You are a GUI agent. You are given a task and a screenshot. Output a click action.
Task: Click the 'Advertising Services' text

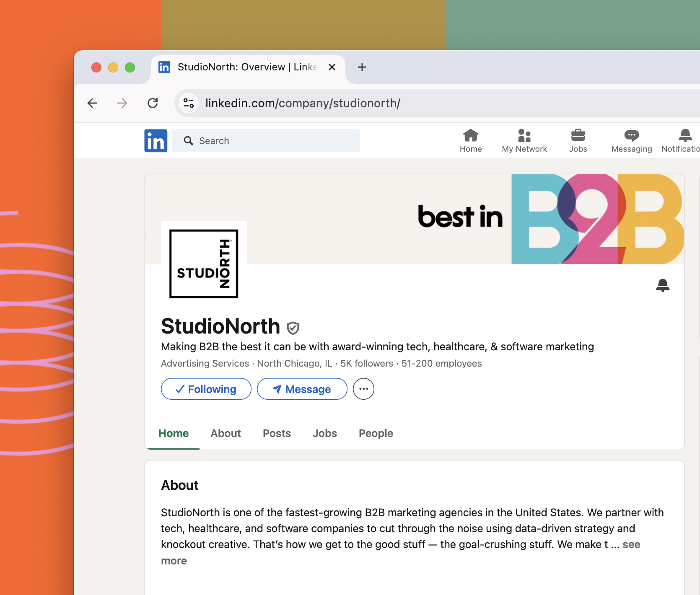coord(205,363)
